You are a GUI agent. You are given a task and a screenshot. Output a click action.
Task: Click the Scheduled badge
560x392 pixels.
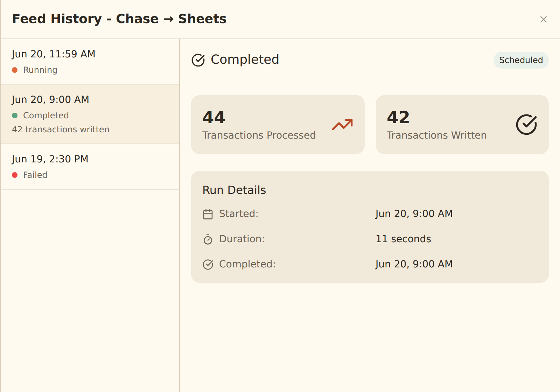521,60
